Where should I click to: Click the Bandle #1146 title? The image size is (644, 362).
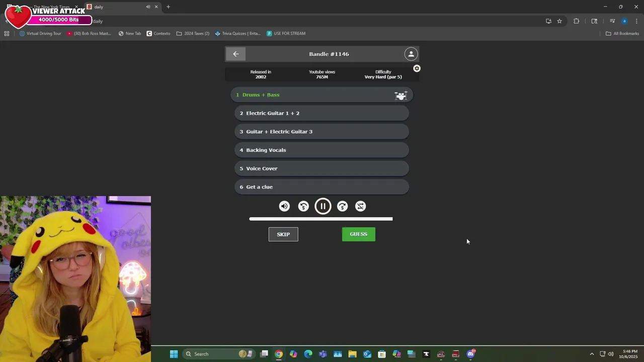(329, 54)
